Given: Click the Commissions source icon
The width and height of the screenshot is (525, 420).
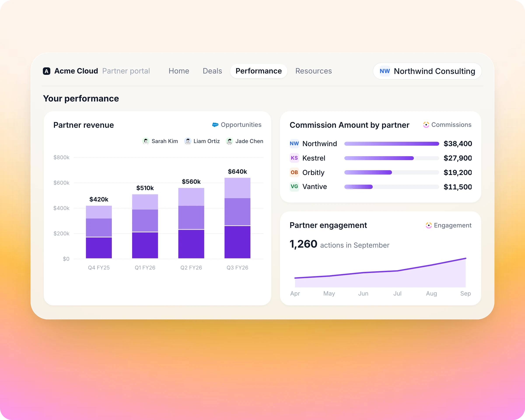Looking at the screenshot, I should (426, 125).
